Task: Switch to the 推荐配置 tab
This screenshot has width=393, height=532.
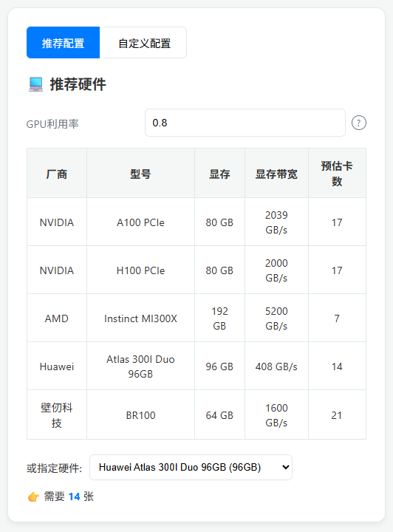Action: pos(63,43)
